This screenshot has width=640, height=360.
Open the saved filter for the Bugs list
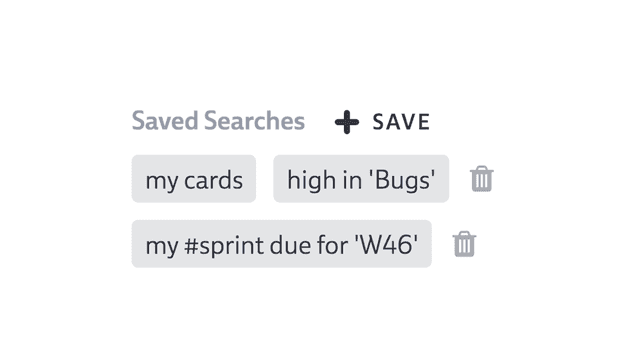pos(361,178)
